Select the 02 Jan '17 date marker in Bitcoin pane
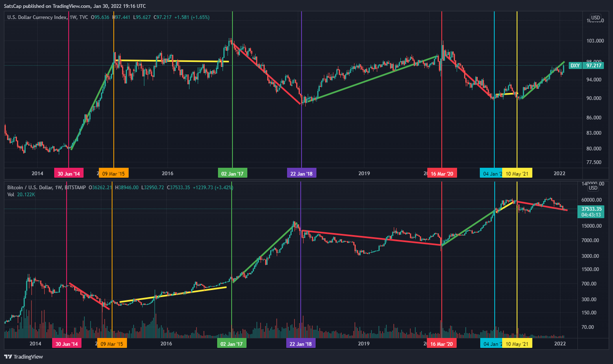The height and width of the screenshot is (364, 613). [232, 344]
